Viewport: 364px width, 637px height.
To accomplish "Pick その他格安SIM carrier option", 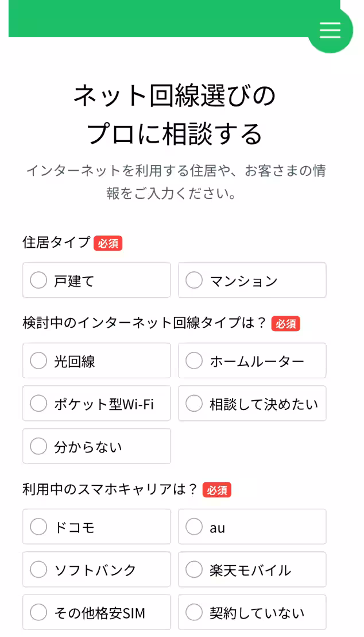I will click(x=96, y=612).
